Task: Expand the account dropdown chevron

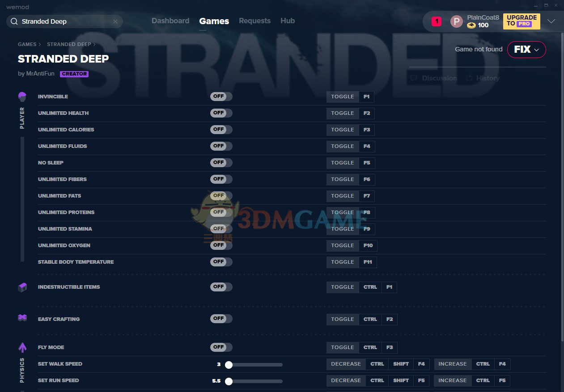Action: 551,21
